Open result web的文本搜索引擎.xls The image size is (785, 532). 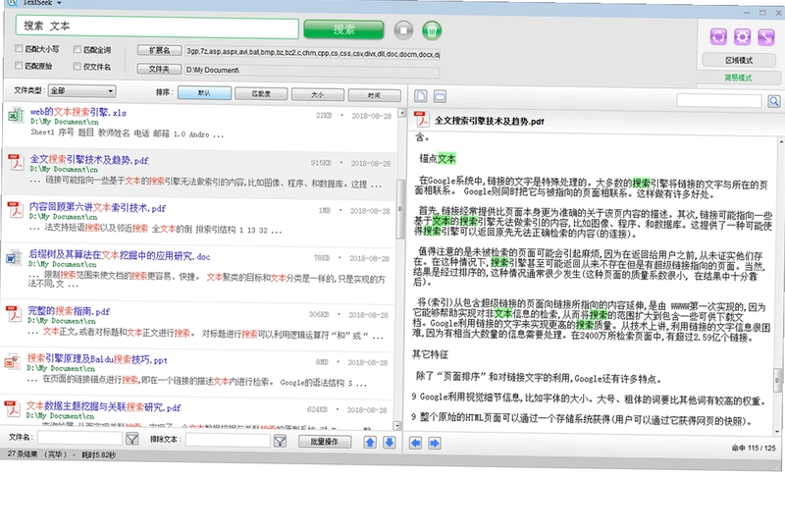(x=78, y=112)
